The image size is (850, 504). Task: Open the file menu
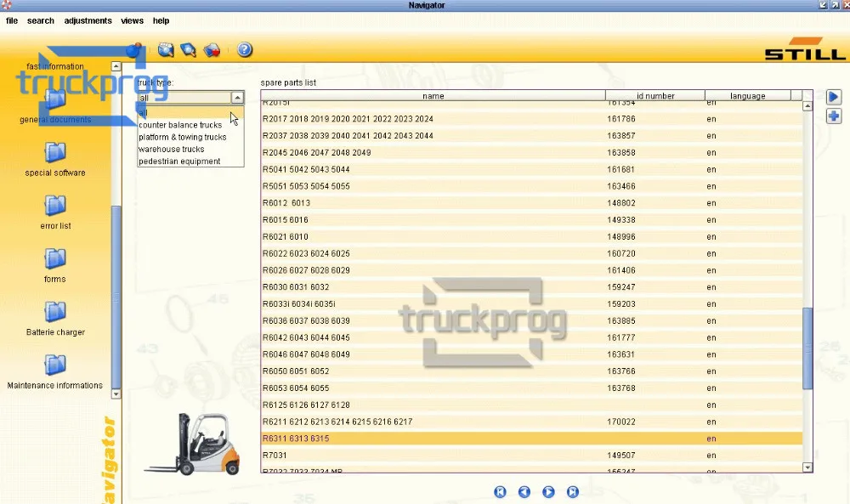click(x=12, y=20)
